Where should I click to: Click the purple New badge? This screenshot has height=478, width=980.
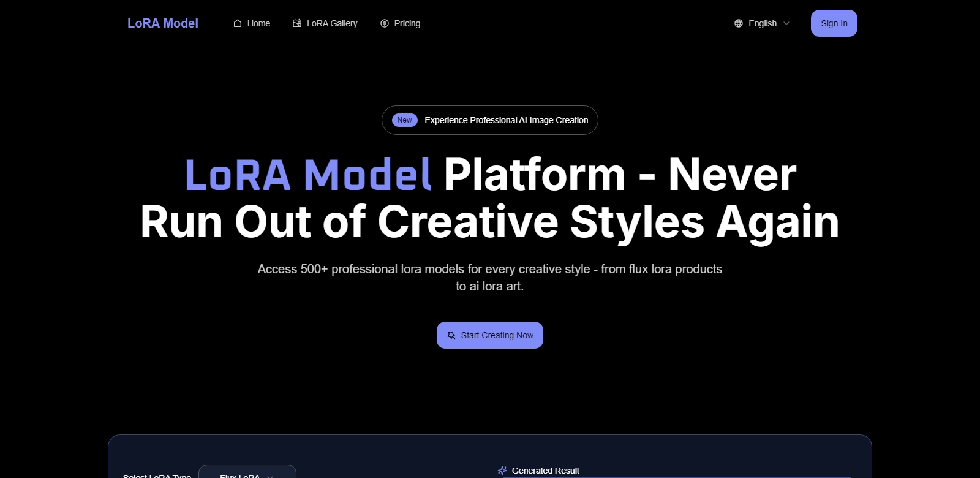point(404,120)
